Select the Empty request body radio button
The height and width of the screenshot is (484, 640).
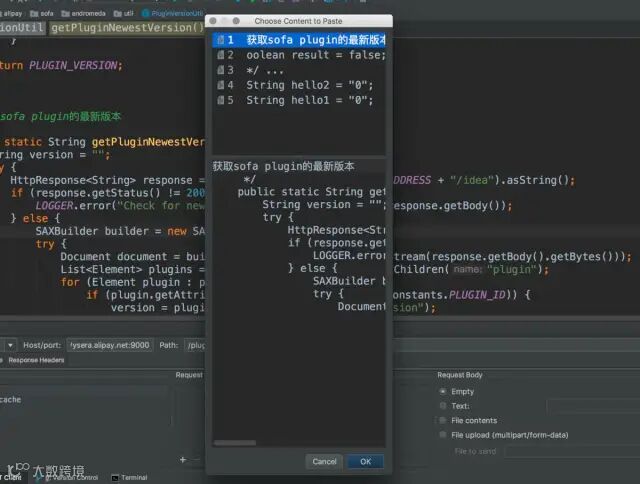coord(443,391)
